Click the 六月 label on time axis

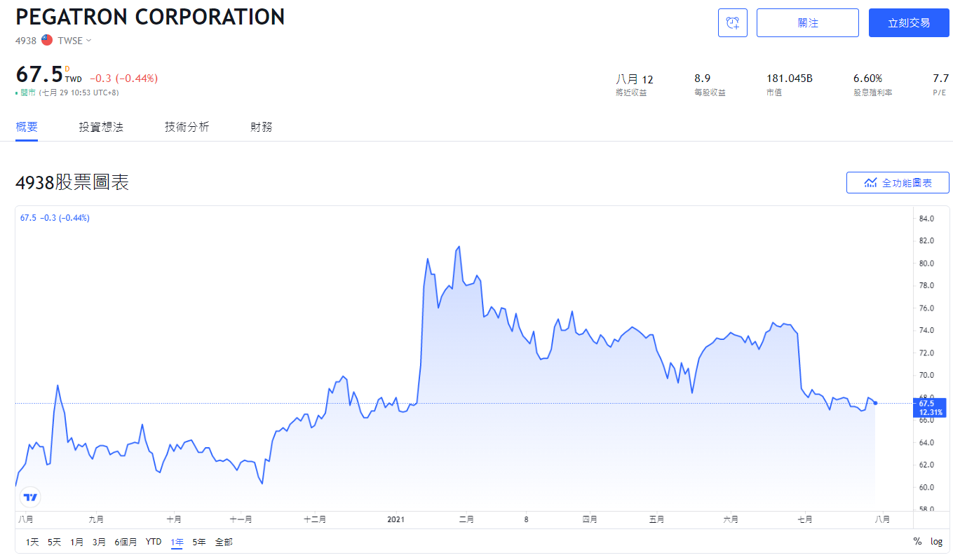point(731,519)
